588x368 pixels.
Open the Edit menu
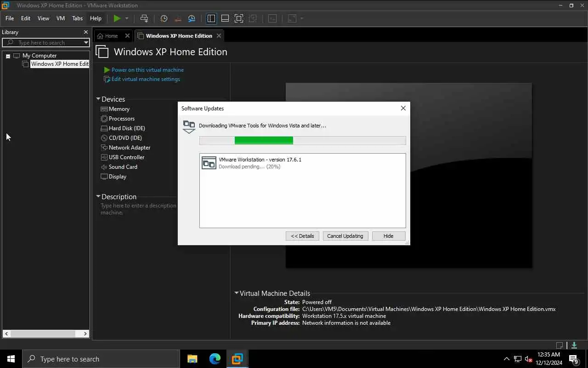[26, 18]
